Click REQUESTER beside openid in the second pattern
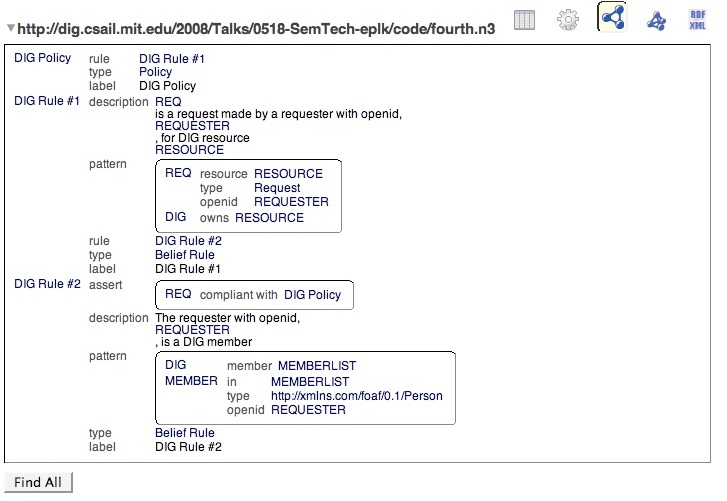Viewport: 727px width, 501px height. click(308, 410)
